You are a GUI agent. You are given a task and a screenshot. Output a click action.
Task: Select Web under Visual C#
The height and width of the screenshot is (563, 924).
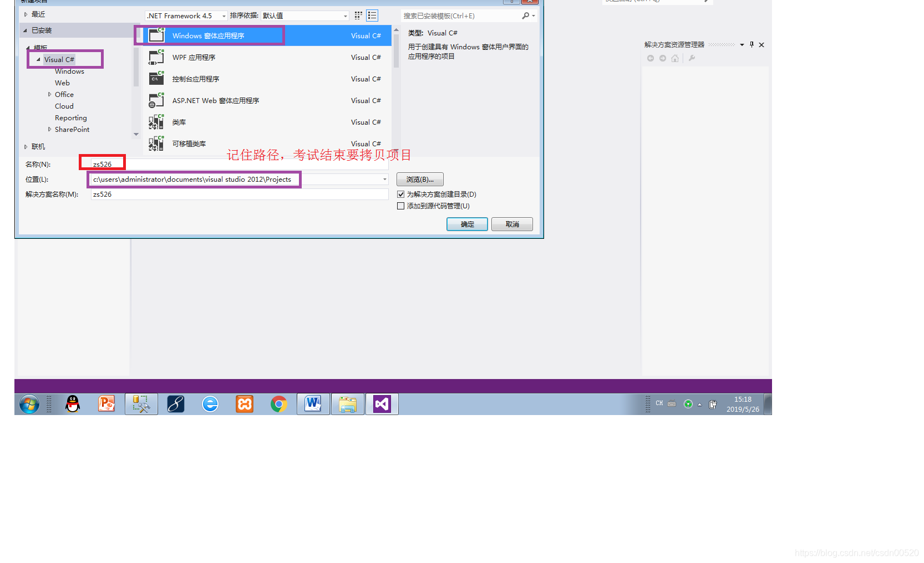point(62,83)
